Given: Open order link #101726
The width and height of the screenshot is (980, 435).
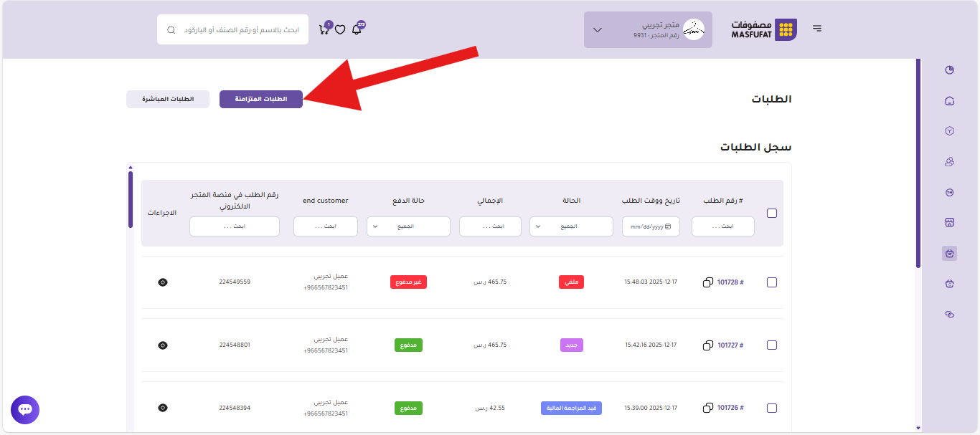Looking at the screenshot, I should [x=730, y=408].
